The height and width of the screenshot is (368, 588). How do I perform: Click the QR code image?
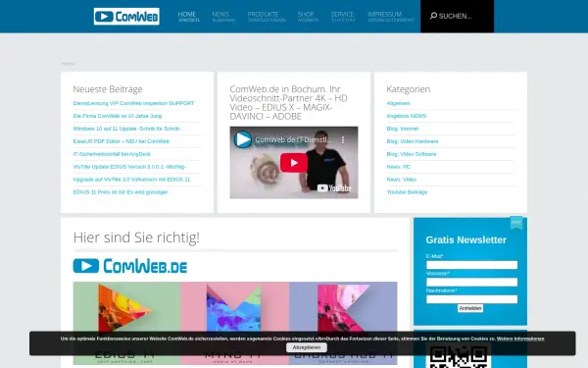459,357
